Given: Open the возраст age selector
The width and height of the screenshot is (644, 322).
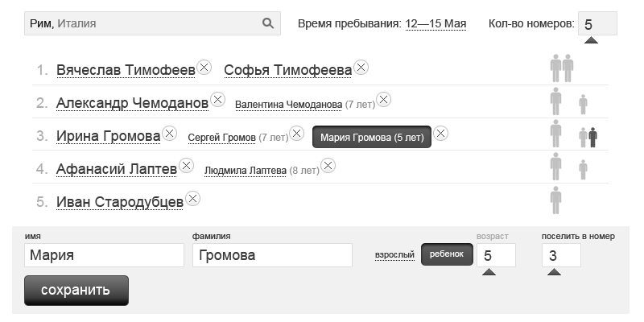Looking at the screenshot, I should point(496,256).
